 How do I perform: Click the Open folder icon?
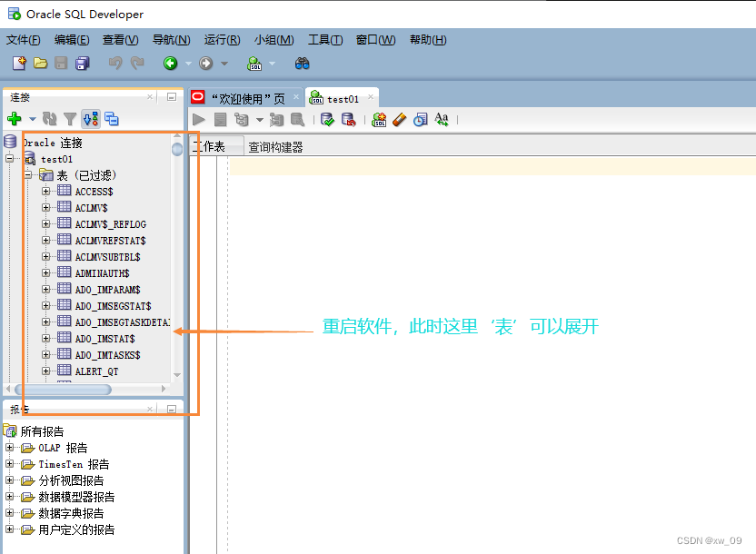pos(41,63)
